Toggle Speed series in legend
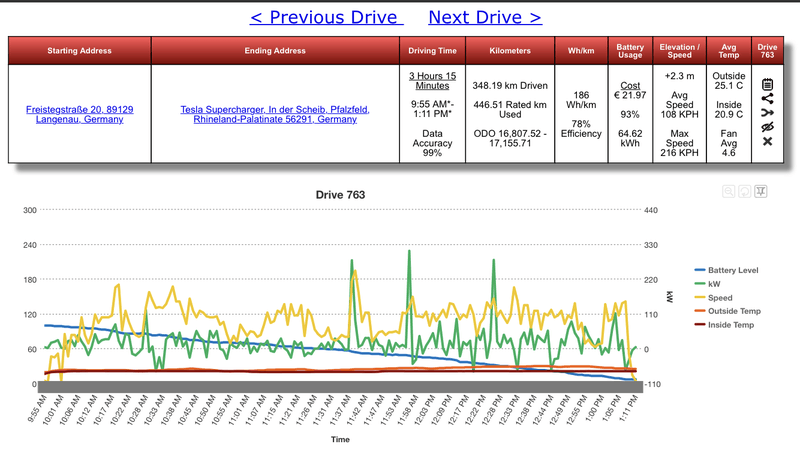Screen dimensions: 800x450 point(714,297)
